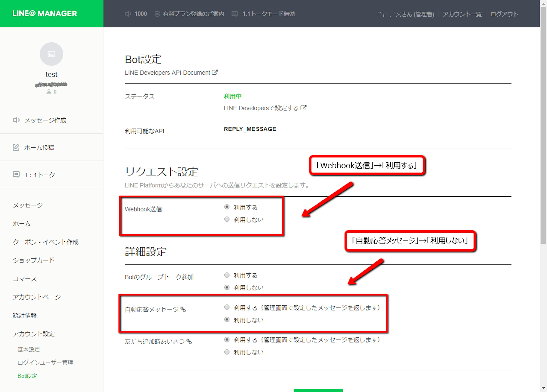Open アカウント設定 in the sidebar

[34, 334]
